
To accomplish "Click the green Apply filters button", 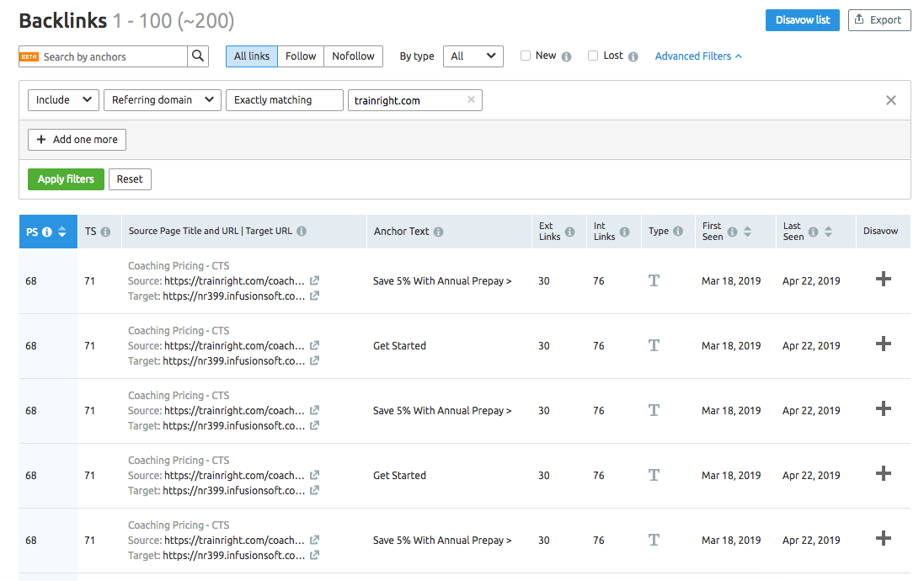I will point(66,179).
